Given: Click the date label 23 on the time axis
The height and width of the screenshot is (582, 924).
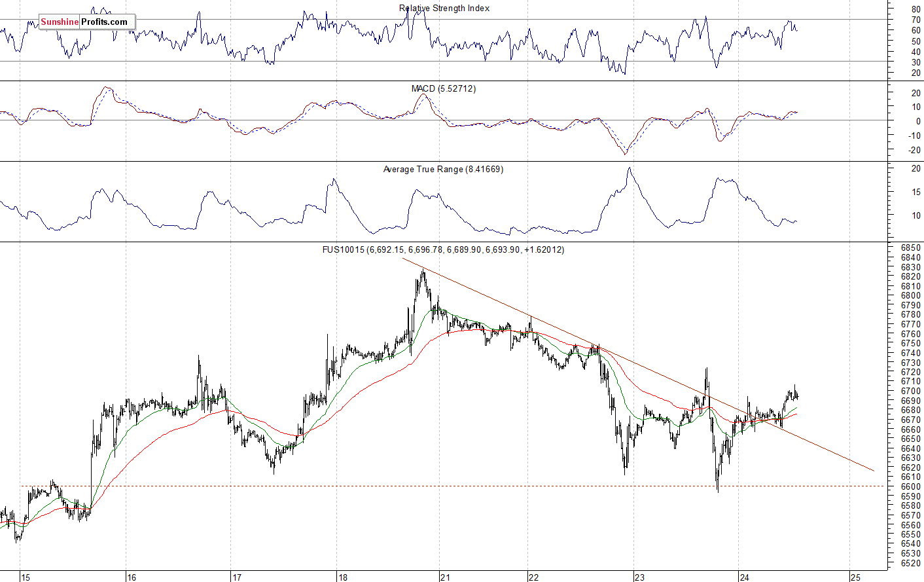Looking at the screenshot, I should (x=639, y=577).
